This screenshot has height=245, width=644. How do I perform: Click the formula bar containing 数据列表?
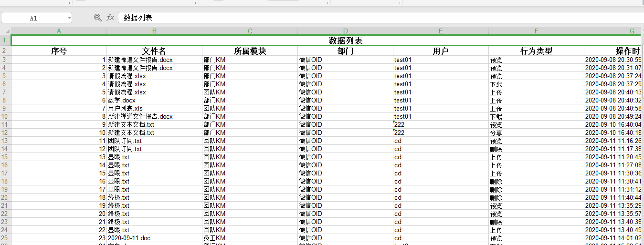click(377, 18)
